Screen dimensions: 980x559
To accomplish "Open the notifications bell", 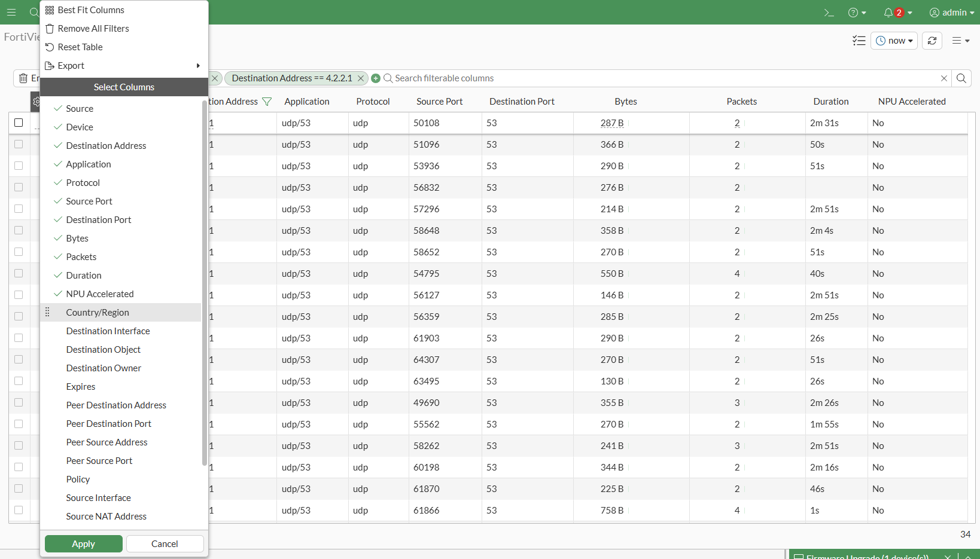I will point(888,13).
